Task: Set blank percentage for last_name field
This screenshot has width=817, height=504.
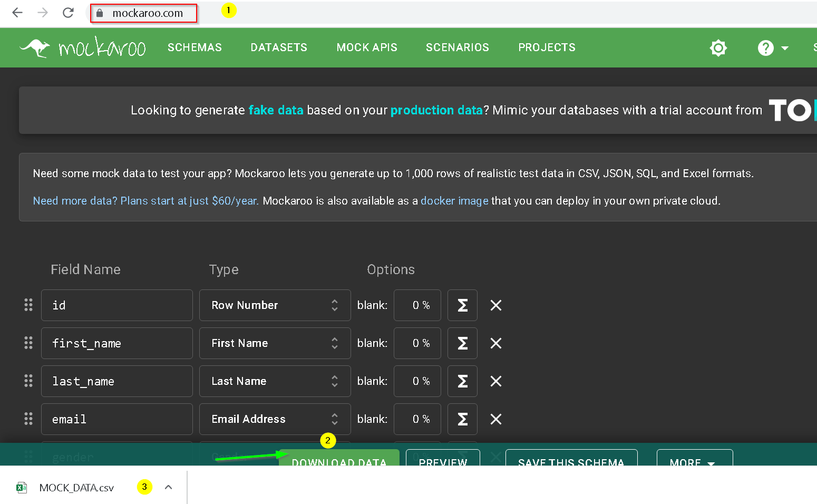Action: [417, 381]
